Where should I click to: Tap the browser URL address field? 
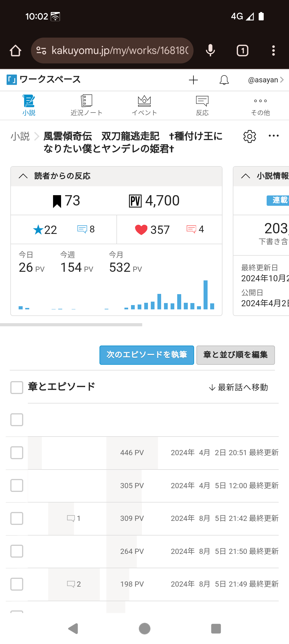click(x=120, y=51)
